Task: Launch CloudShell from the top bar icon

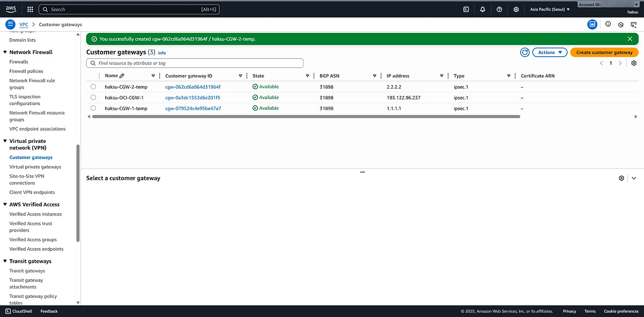Action: pyautogui.click(x=466, y=9)
